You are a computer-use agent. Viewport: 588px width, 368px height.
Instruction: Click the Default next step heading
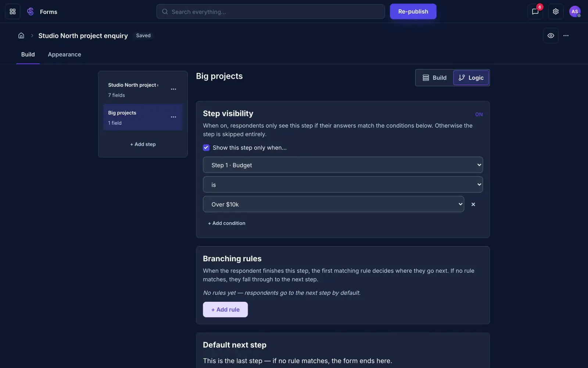(234, 345)
